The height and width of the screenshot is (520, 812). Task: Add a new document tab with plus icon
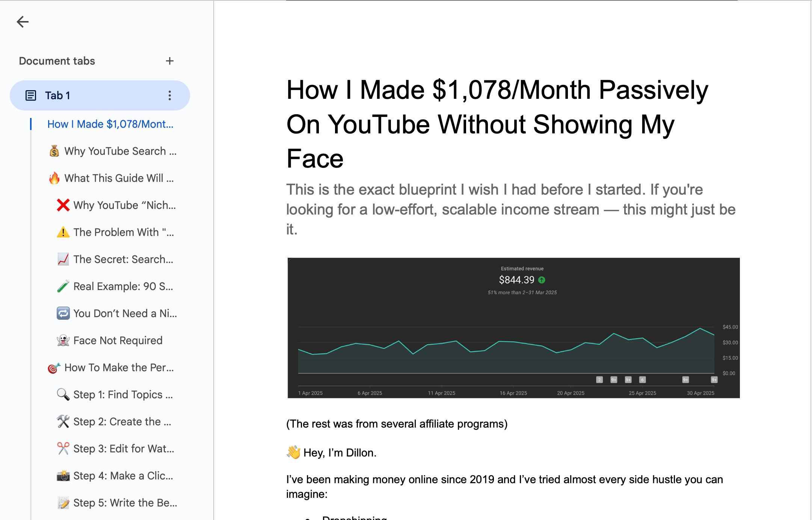point(170,61)
